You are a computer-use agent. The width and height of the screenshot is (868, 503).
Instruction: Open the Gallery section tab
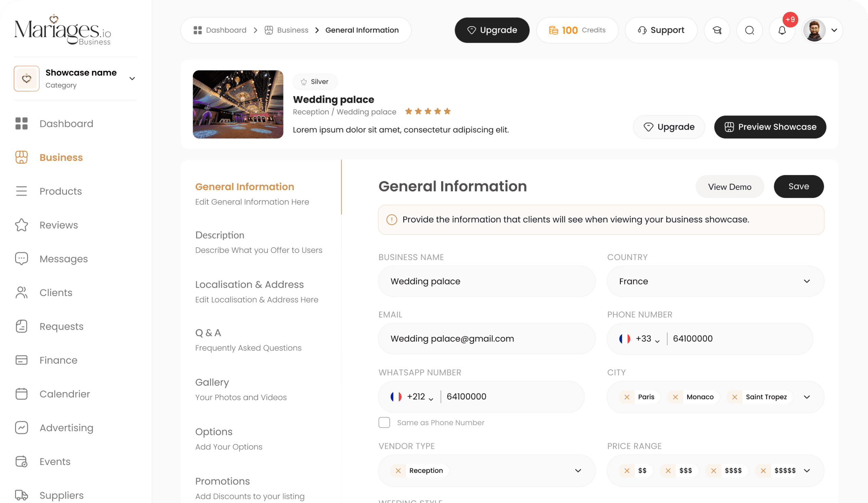click(x=212, y=382)
